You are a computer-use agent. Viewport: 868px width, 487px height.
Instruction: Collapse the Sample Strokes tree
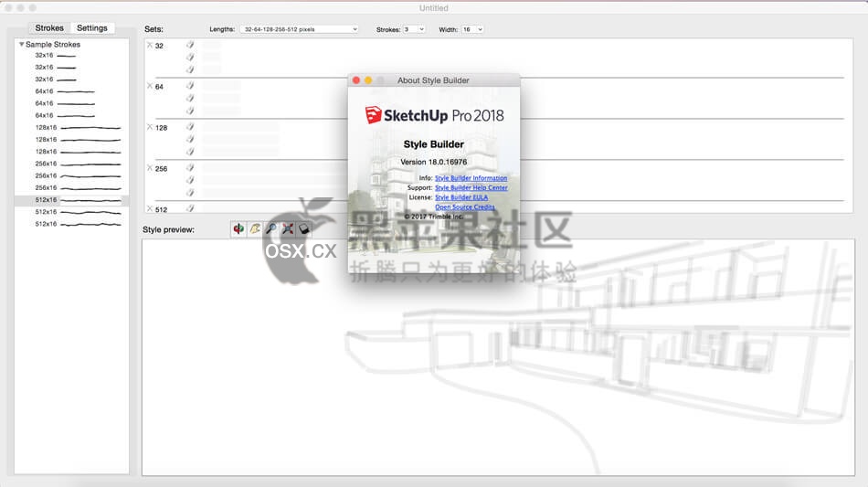click(x=22, y=44)
